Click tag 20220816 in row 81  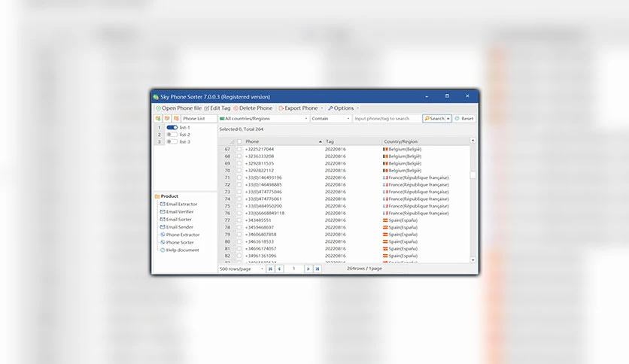(336, 248)
